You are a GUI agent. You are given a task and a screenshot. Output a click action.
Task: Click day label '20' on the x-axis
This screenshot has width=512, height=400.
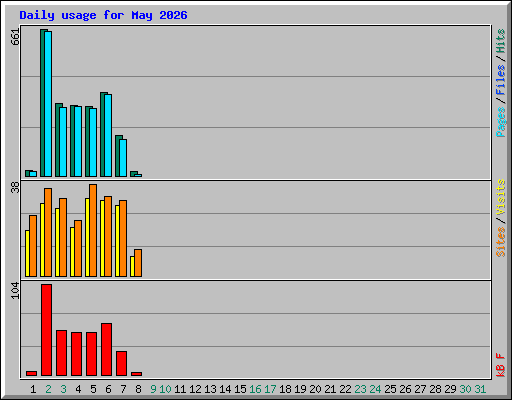pos(315,389)
